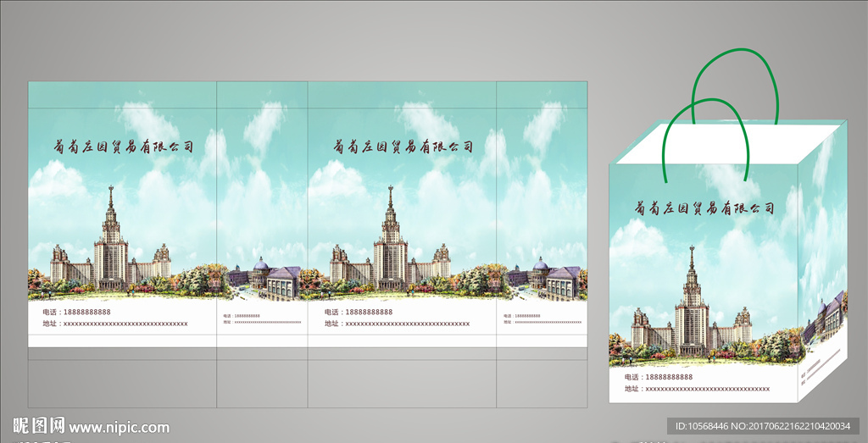
Task: Click the company name on the 3D bag mockup
Action: click(x=704, y=208)
